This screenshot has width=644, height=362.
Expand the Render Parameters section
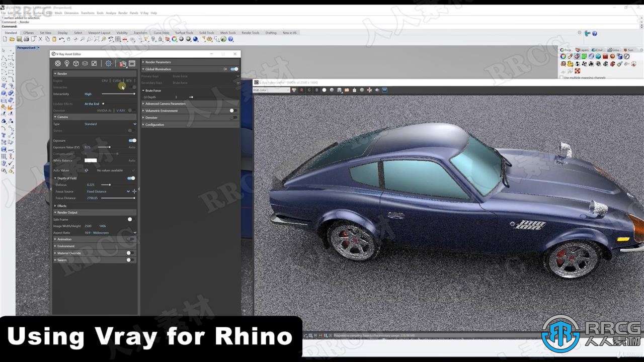click(191, 62)
